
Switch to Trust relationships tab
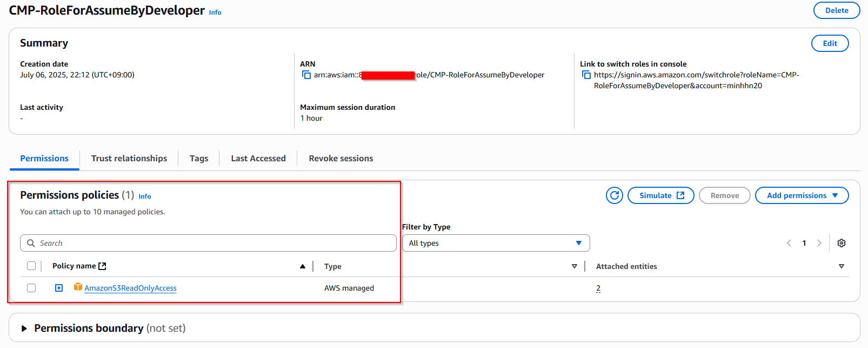click(129, 159)
